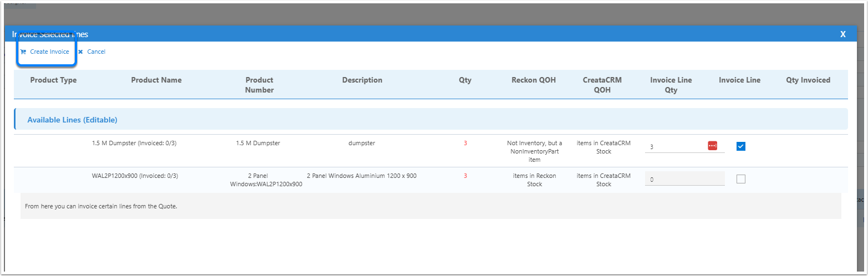The height and width of the screenshot is (276, 868).
Task: Click the WAL2P1200x900 Invoice Line Qty field
Action: tap(685, 179)
